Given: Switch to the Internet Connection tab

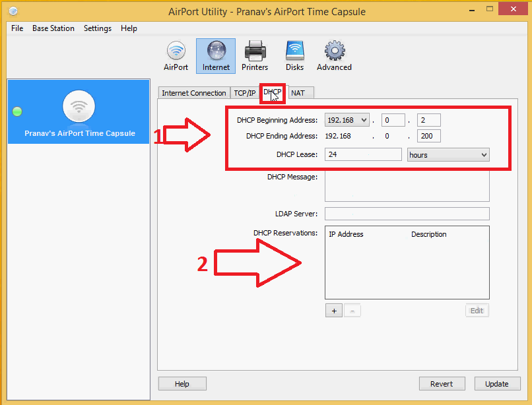Looking at the screenshot, I should tap(193, 93).
